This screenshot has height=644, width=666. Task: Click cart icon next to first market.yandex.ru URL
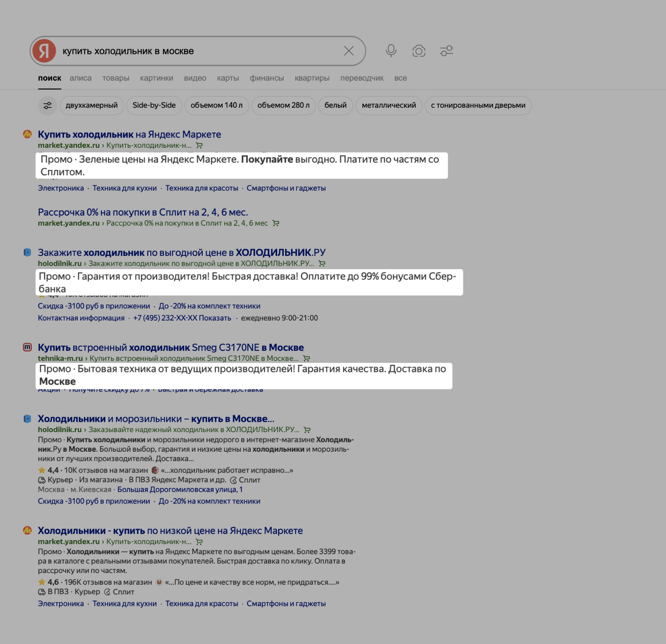[x=199, y=145]
